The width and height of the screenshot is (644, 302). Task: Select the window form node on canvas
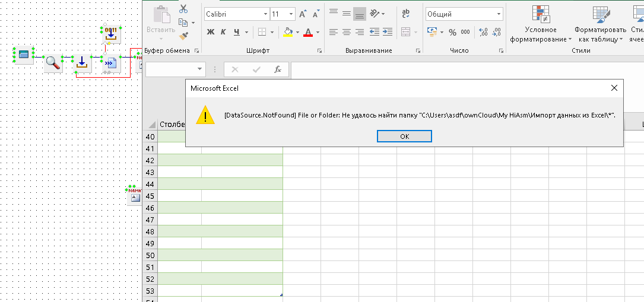tap(24, 55)
